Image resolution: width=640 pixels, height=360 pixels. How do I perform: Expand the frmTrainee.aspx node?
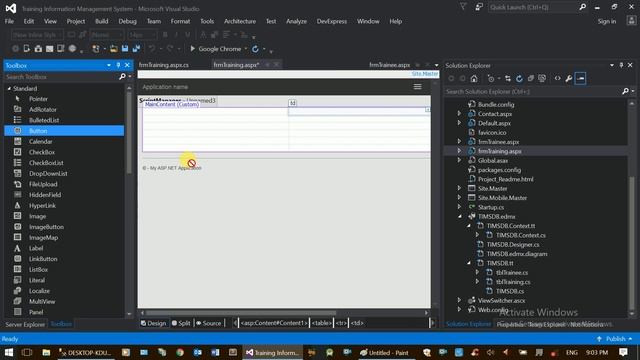coord(459,142)
